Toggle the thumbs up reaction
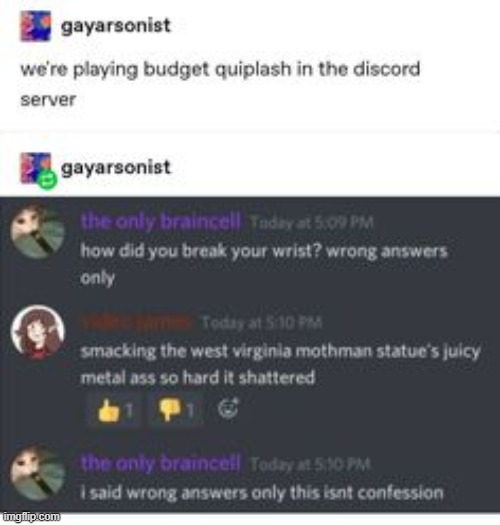500x525 pixels. tap(113, 410)
